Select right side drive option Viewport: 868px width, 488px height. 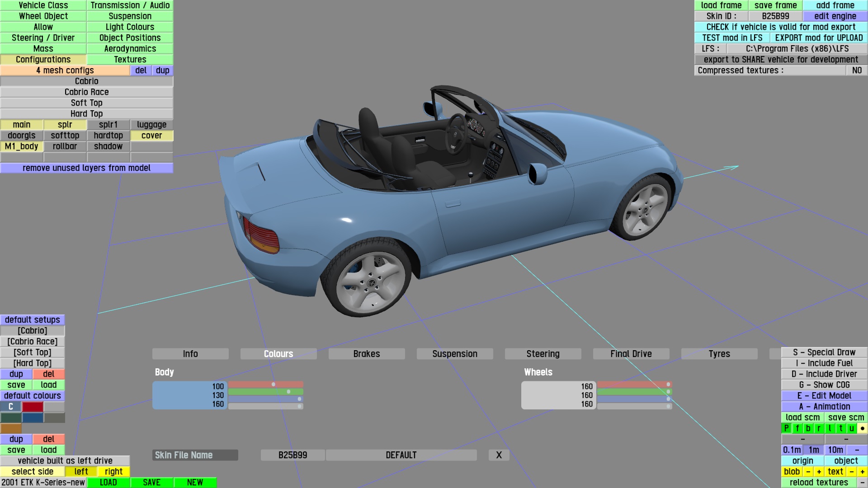click(113, 471)
